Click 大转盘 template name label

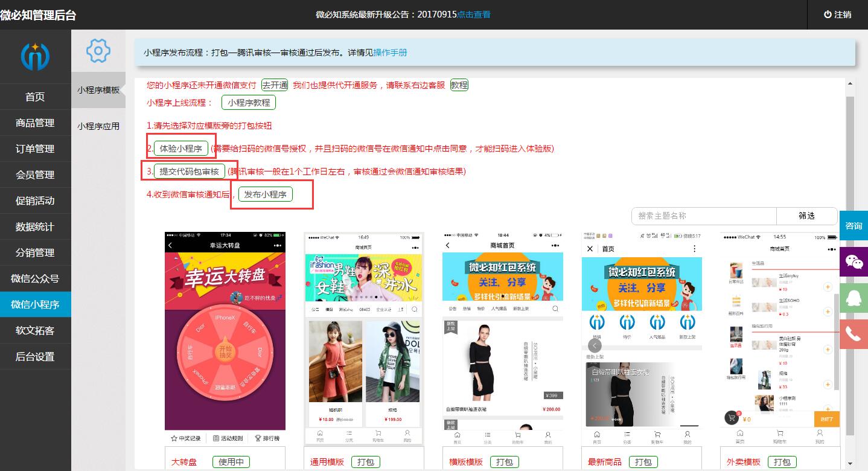pos(184,462)
